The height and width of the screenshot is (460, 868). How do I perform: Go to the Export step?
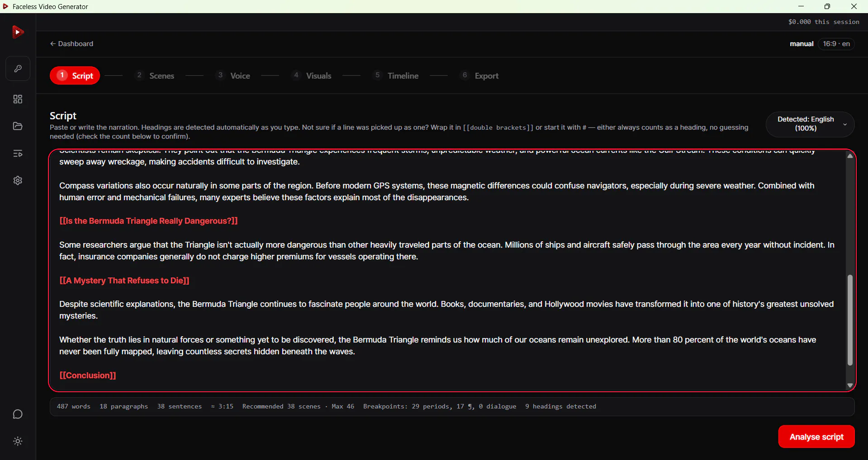click(479, 75)
